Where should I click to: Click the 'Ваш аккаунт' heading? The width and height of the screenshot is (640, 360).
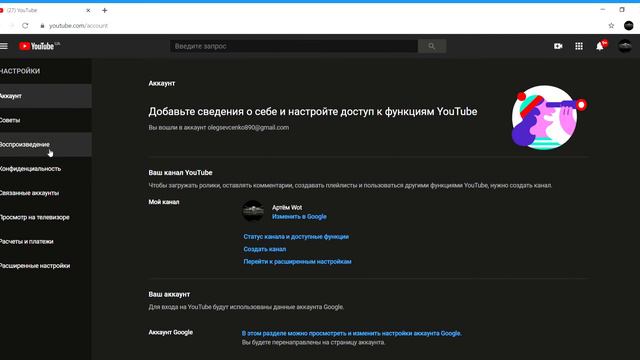(169, 294)
